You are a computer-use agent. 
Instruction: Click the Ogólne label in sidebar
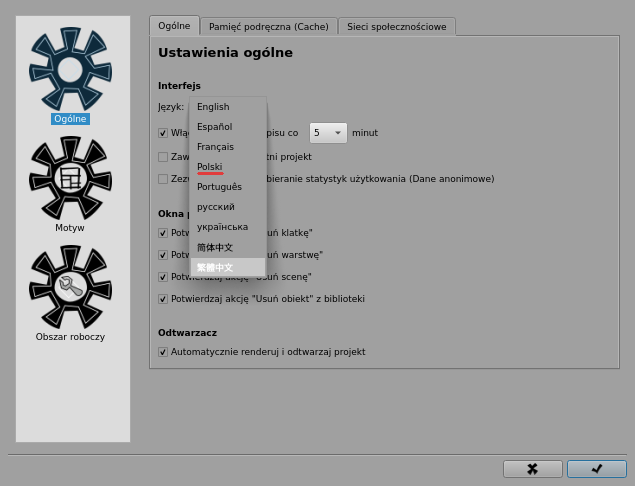tap(70, 119)
